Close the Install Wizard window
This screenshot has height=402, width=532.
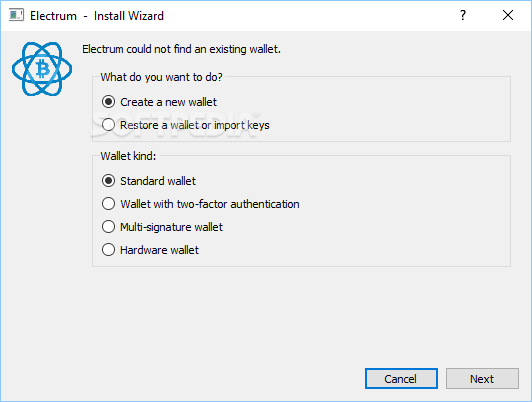pos(508,15)
